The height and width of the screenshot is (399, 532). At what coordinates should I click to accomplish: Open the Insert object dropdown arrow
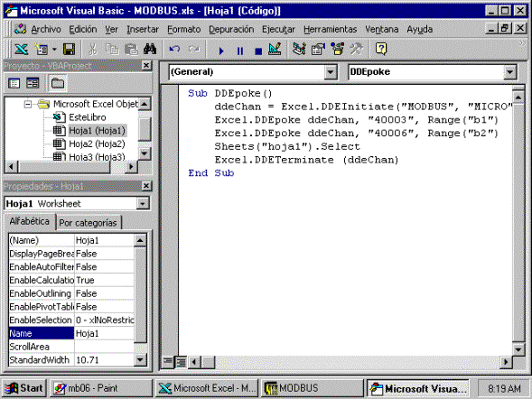click(x=54, y=50)
